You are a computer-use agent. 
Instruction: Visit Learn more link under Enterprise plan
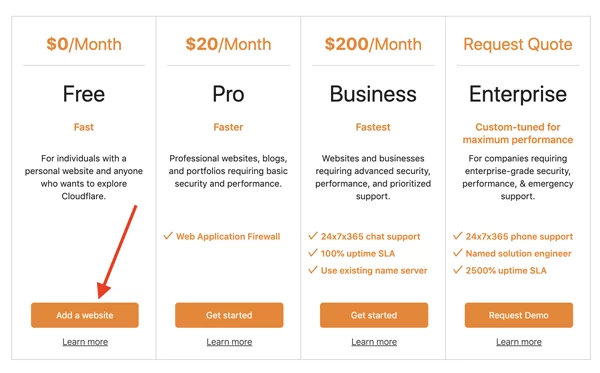pyautogui.click(x=519, y=342)
